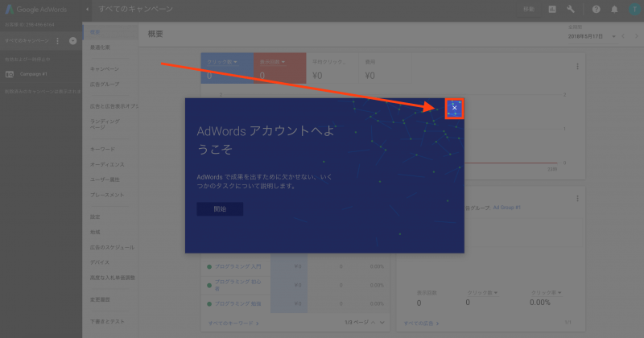Screen dimensions: 644x338
Task: Open the 広告グループ navigation item
Action: 105,84
